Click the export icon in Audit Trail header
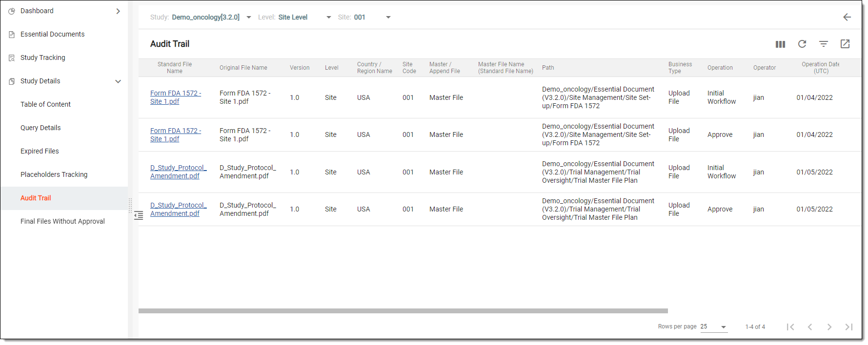 [x=845, y=44]
